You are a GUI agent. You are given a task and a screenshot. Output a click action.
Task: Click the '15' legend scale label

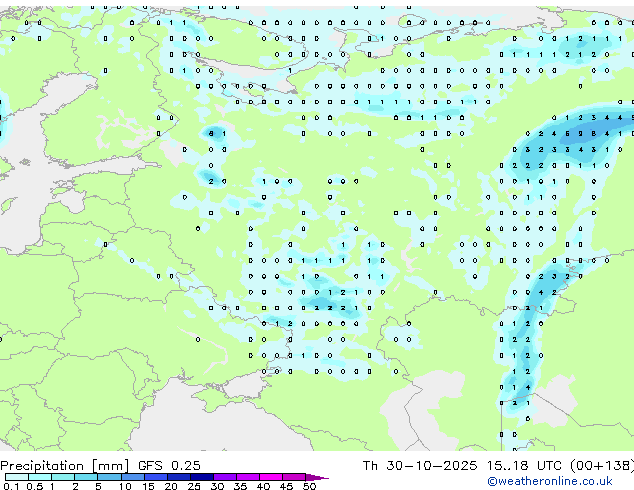click(x=148, y=486)
